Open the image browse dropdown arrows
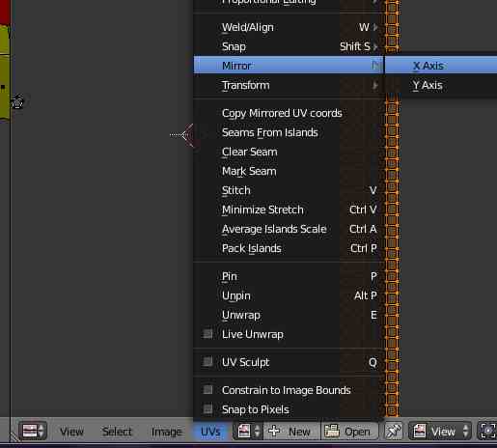 click(257, 431)
